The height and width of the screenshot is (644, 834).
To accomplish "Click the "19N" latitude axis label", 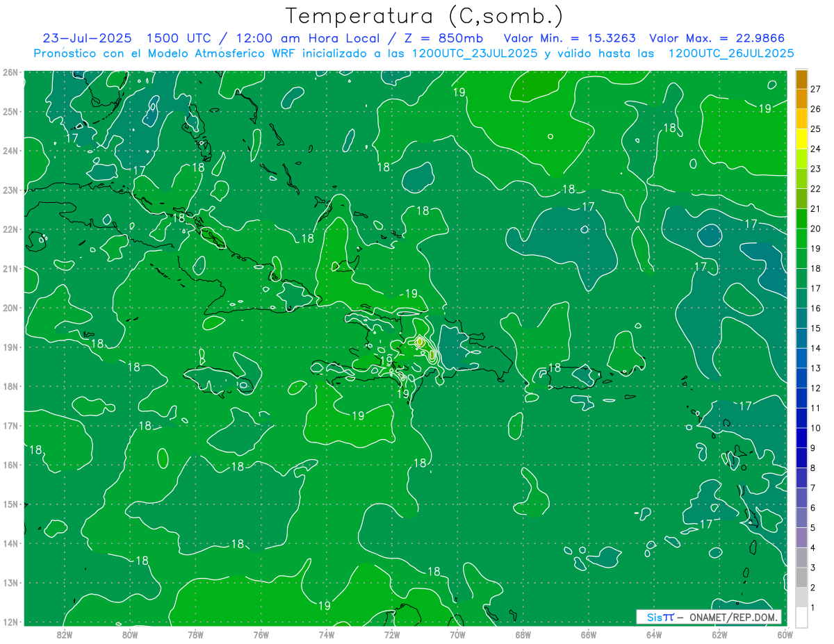I will click(10, 347).
